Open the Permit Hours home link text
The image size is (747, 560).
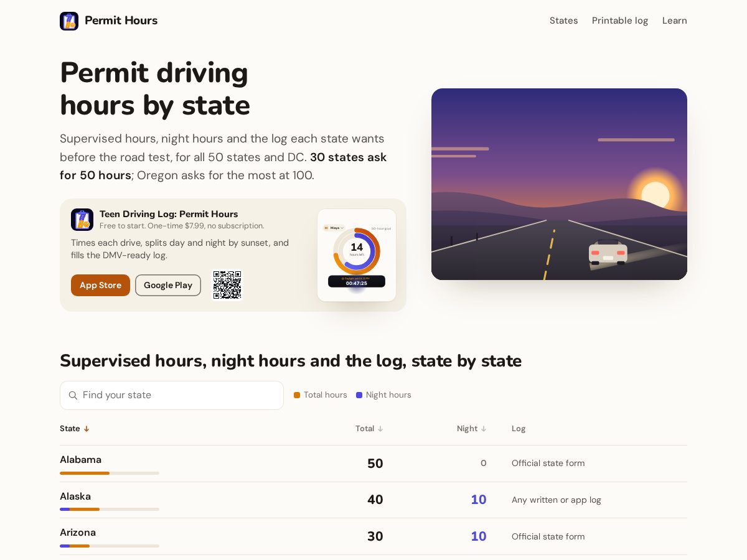tap(121, 21)
